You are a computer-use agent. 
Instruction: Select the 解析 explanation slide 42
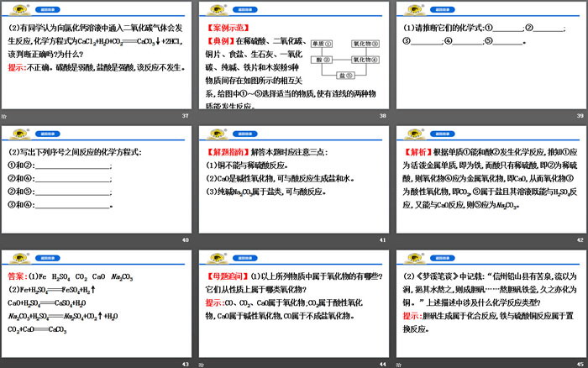coord(489,181)
